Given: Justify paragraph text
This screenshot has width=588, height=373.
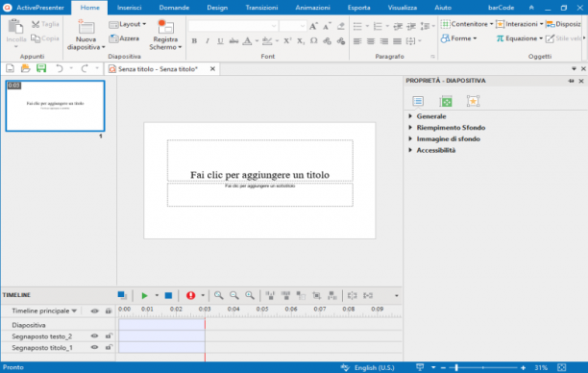Looking at the screenshot, I should [x=397, y=41].
